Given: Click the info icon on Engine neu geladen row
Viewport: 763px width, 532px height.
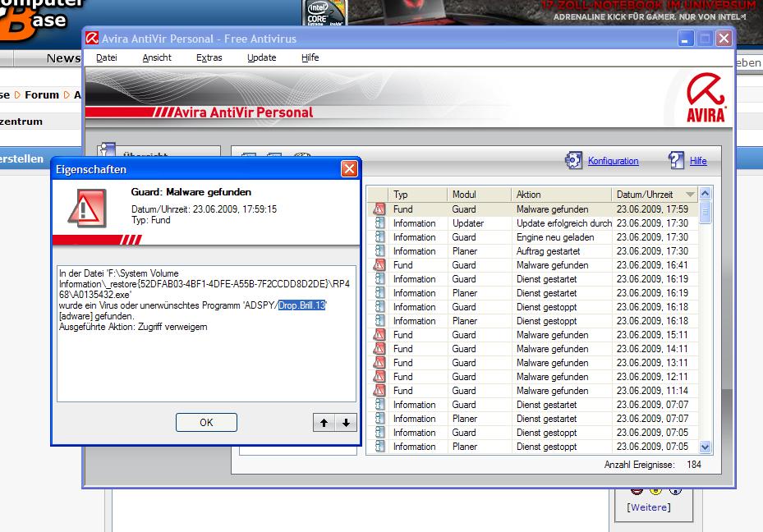Looking at the screenshot, I should (x=379, y=237).
